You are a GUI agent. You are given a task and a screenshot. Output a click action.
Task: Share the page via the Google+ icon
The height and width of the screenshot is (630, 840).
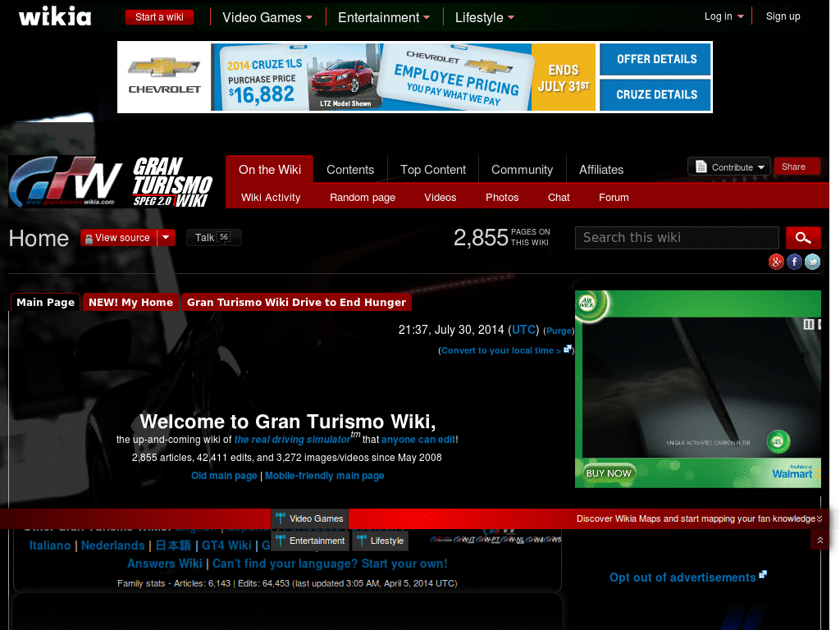pyautogui.click(x=776, y=262)
